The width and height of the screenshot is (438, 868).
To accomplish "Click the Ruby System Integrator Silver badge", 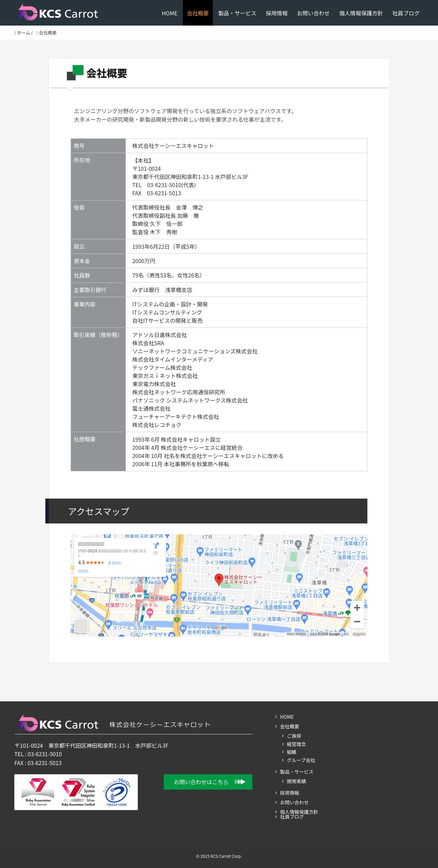I will tap(78, 792).
